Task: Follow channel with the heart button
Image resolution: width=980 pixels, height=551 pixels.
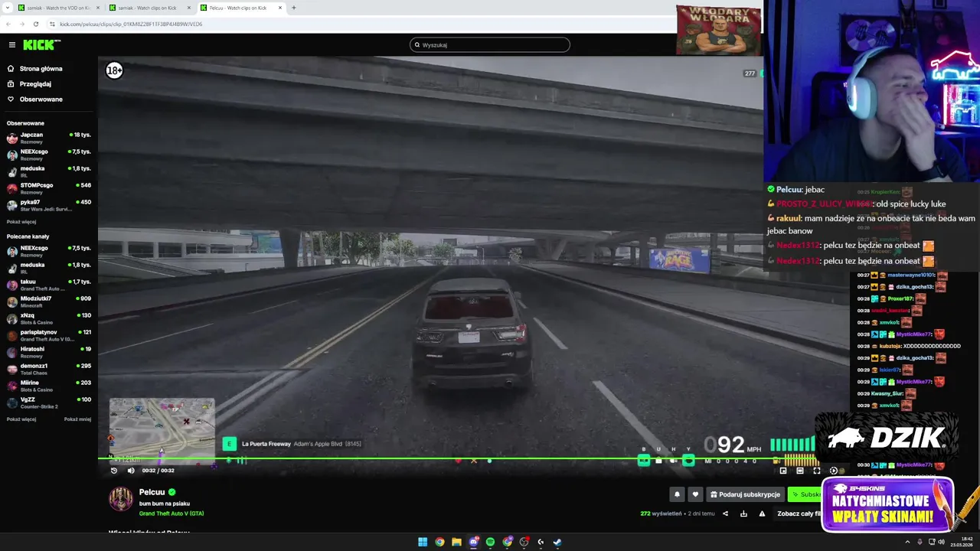Action: pos(695,494)
